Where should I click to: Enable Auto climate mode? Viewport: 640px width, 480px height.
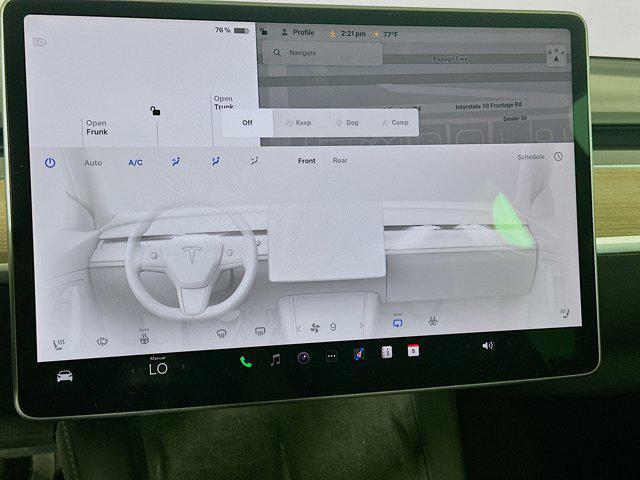click(x=93, y=163)
